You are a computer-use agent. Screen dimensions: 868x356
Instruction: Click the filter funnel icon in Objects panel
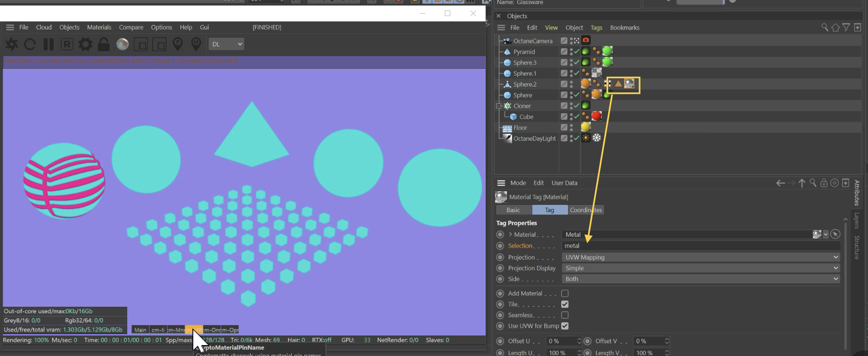tap(846, 28)
